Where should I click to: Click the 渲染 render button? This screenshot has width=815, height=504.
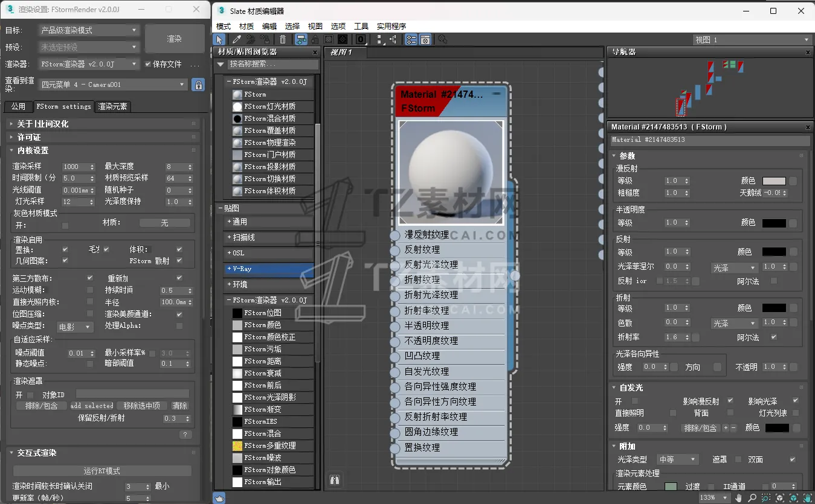tap(174, 39)
